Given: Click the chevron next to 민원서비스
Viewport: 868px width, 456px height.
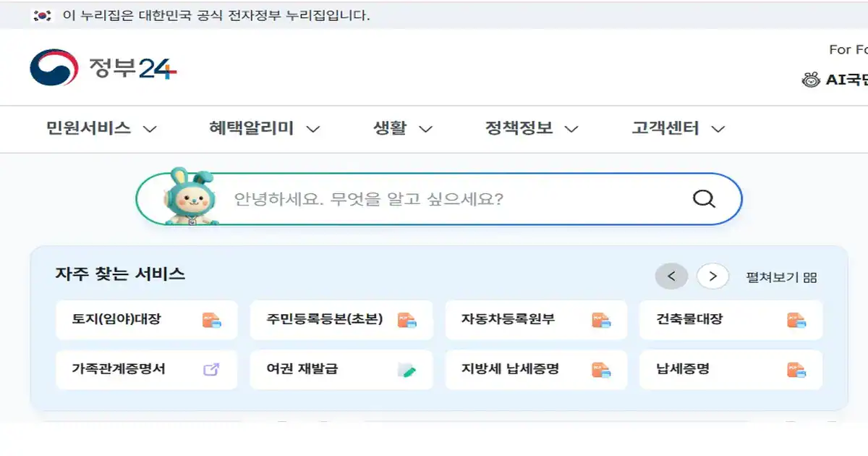Looking at the screenshot, I should coord(150,130).
